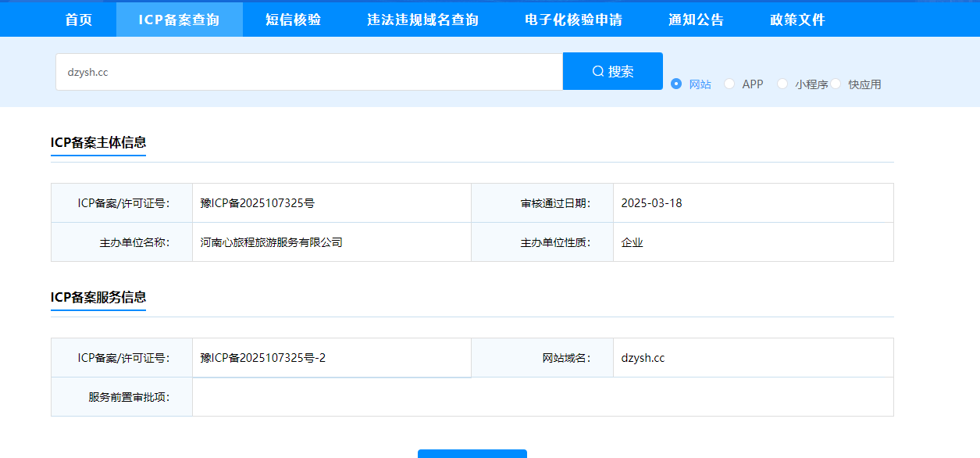
Task: Open 违法违规域名查询 tab
Action: 422,20
